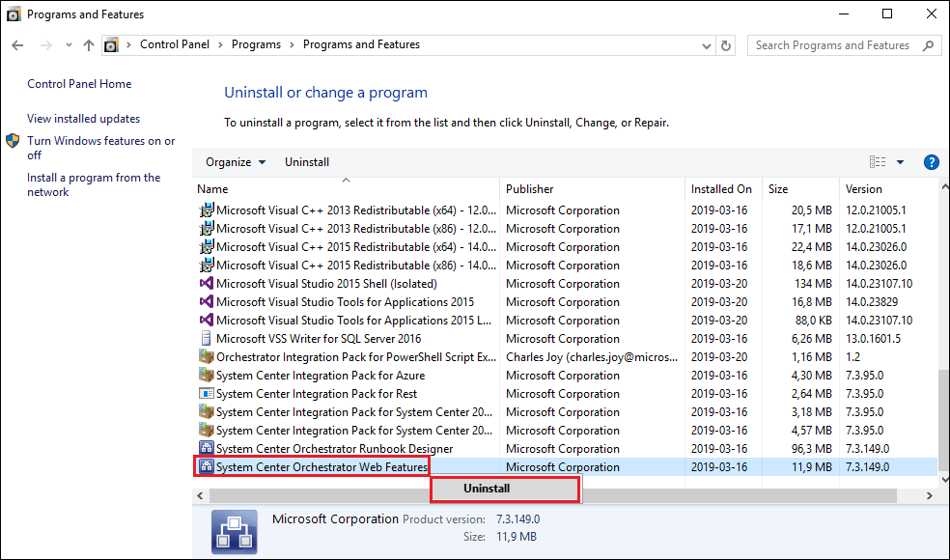The width and height of the screenshot is (950, 560).
Task: Sort by the Name column header
Action: coord(346,189)
